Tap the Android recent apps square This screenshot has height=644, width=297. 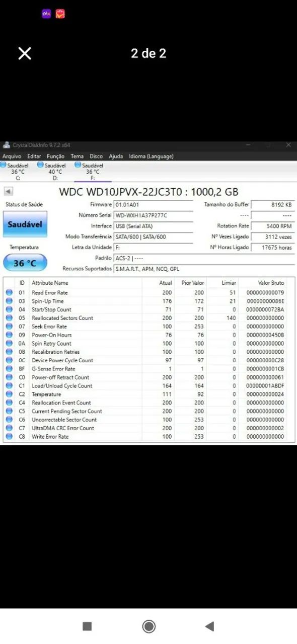[x=87, y=626]
